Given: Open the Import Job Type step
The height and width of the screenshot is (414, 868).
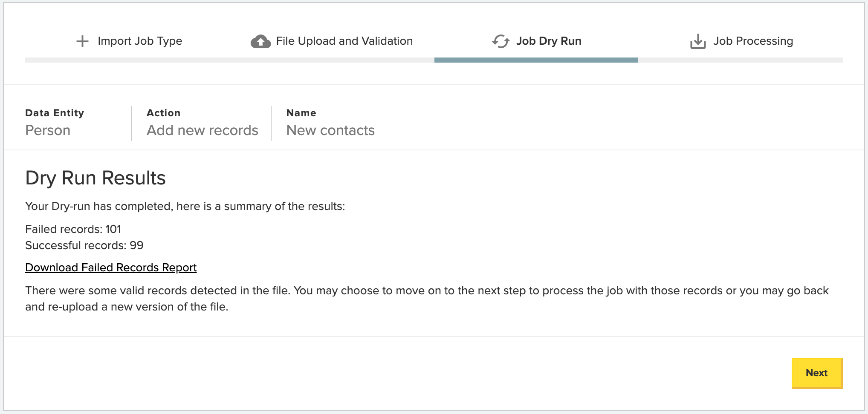Looking at the screenshot, I should 140,41.
